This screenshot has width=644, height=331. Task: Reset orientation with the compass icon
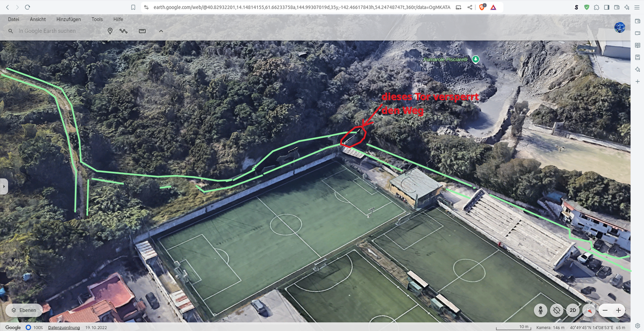click(588, 310)
